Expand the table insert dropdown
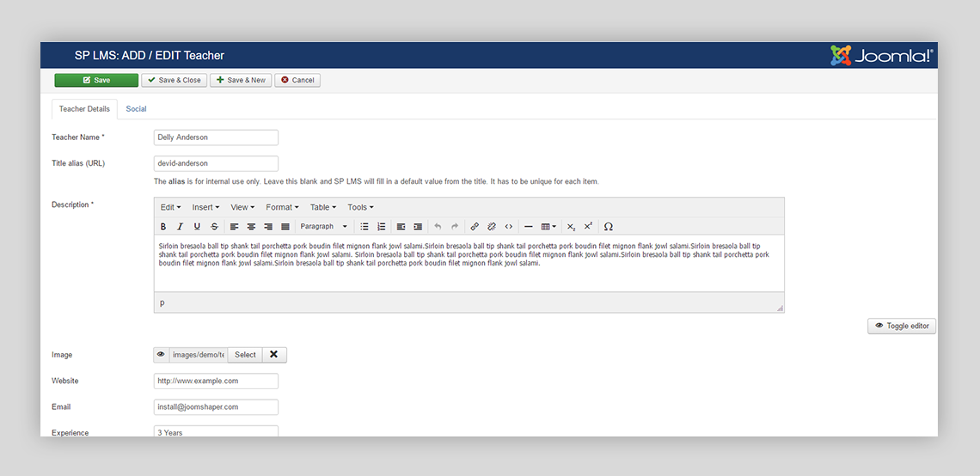The height and width of the screenshot is (476, 980). click(x=548, y=227)
